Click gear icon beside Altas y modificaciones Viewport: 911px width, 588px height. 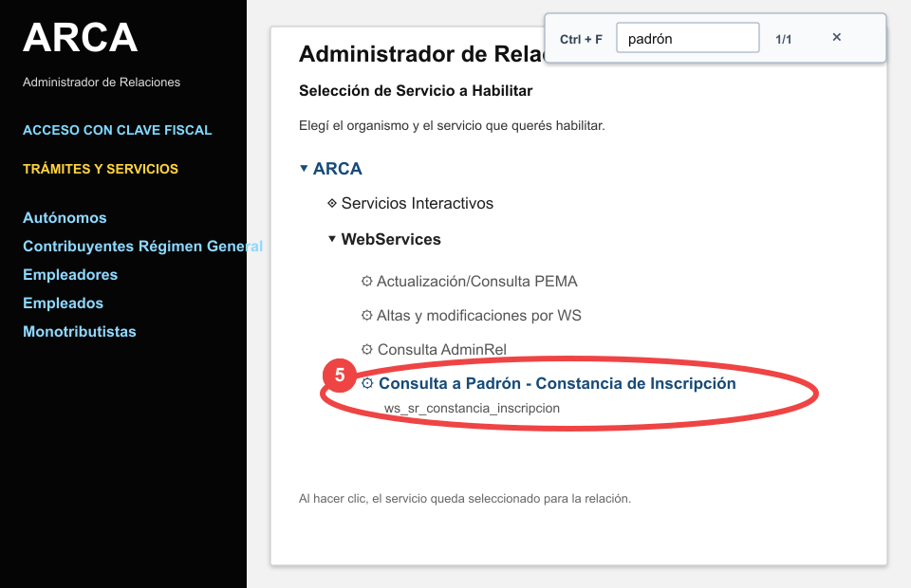[x=366, y=315]
